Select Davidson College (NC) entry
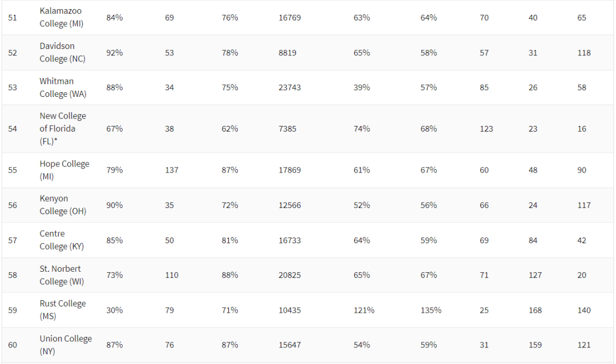 [x=62, y=52]
